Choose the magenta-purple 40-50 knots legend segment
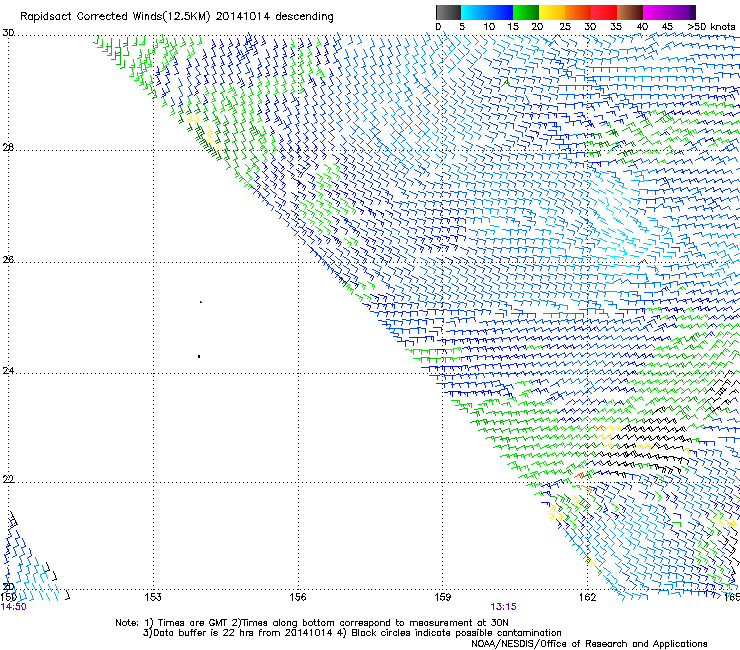Image resolution: width=740 pixels, height=650 pixels. click(669, 12)
